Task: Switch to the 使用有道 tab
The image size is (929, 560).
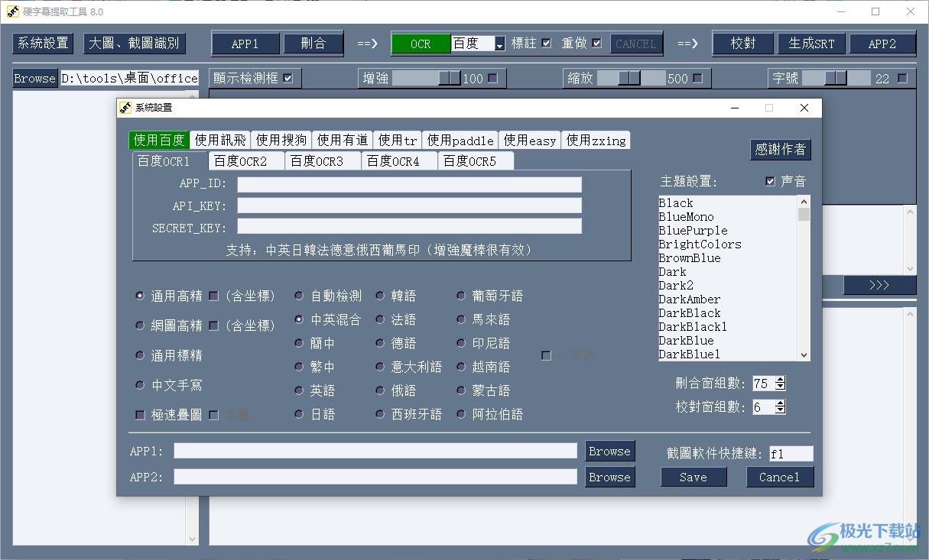Action: [343, 140]
